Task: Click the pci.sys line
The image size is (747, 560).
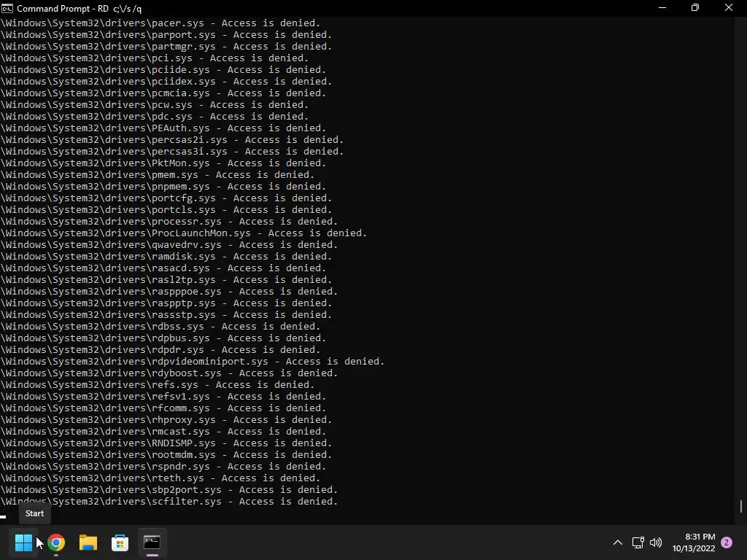Action: click(155, 58)
